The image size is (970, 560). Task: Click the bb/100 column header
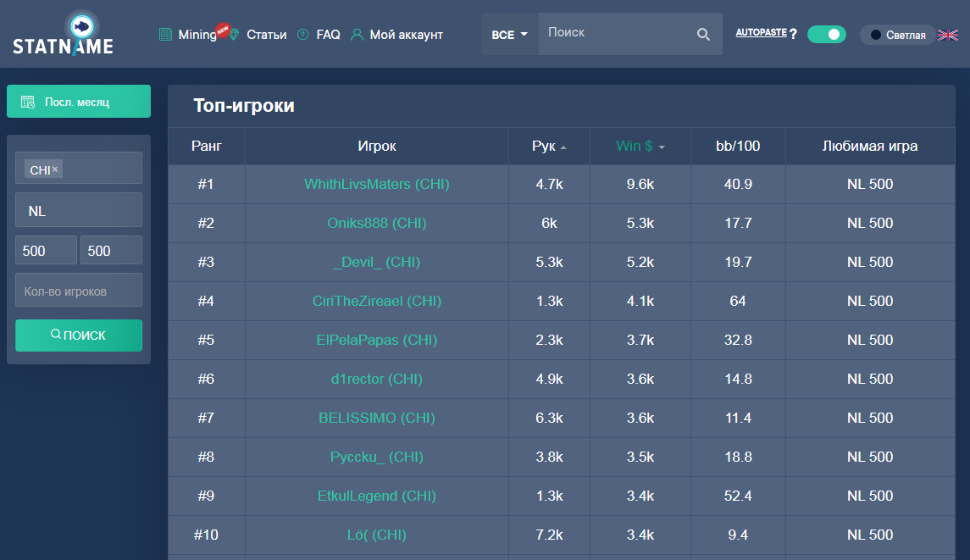(738, 146)
